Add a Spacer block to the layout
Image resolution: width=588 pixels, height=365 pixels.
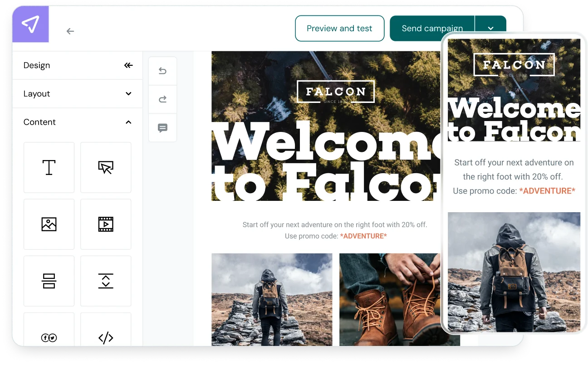105,281
